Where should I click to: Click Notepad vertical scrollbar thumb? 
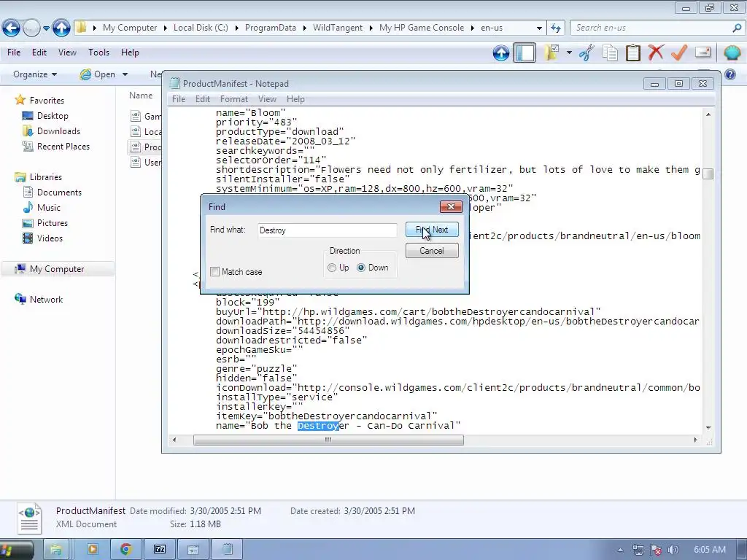[x=708, y=174]
